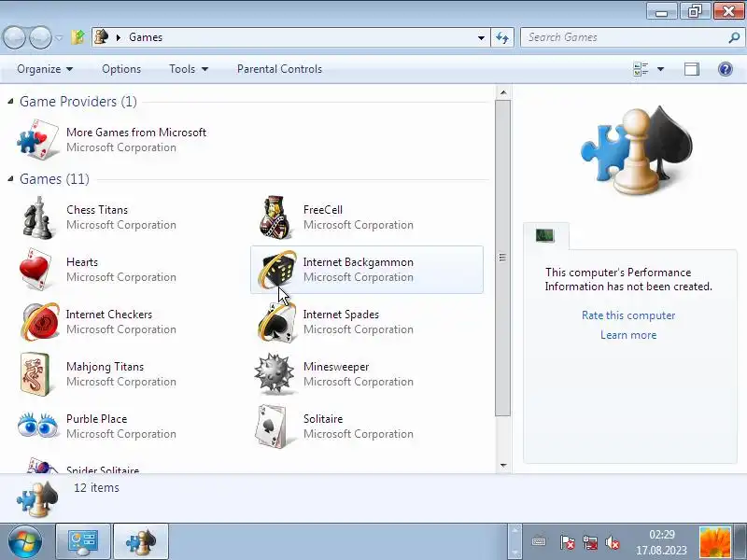Click the Minesweeper name label
The height and width of the screenshot is (560, 747).
click(x=336, y=367)
